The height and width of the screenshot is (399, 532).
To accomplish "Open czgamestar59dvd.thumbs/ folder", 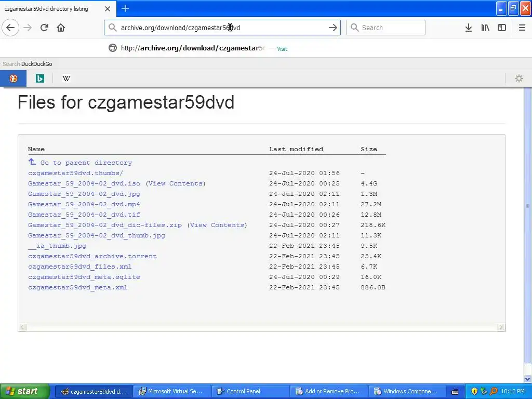I will click(75, 173).
